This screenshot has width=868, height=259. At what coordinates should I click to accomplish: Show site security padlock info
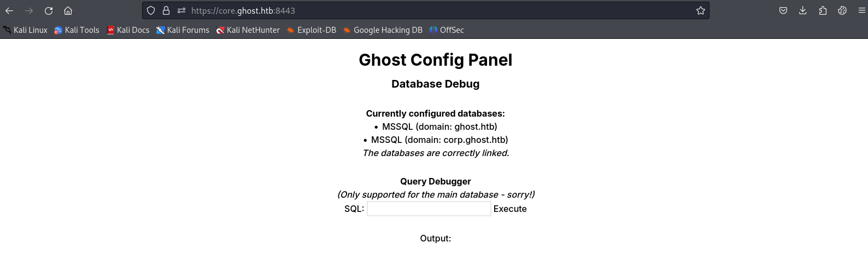(166, 10)
